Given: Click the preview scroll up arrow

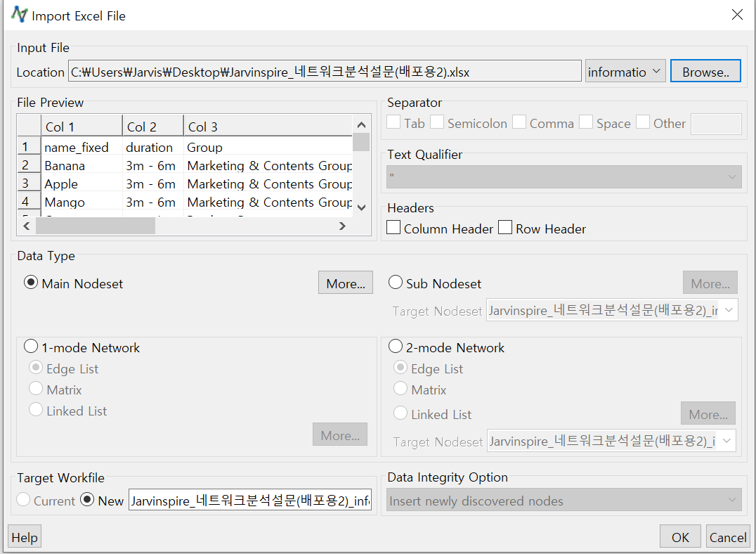Looking at the screenshot, I should (x=361, y=125).
